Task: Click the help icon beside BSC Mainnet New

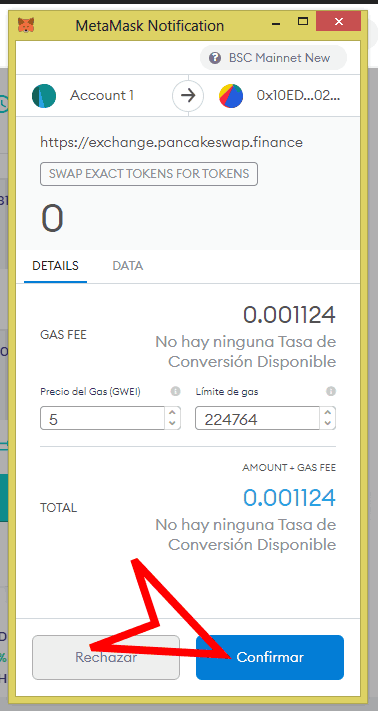Action: pyautogui.click(x=215, y=58)
